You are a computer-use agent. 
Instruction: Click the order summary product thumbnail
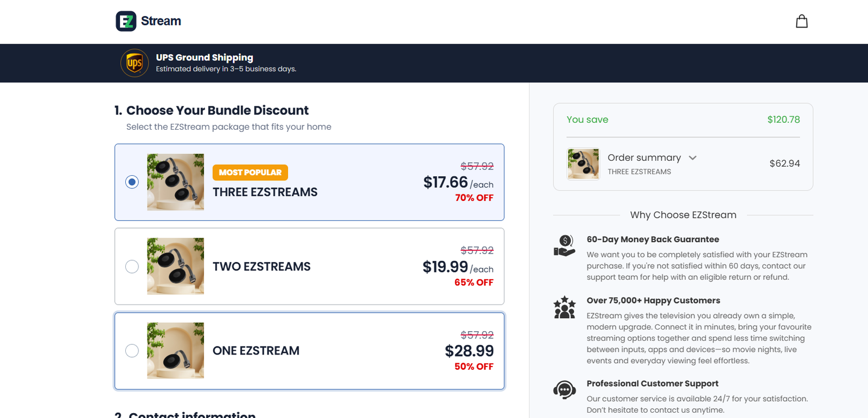coord(583,163)
